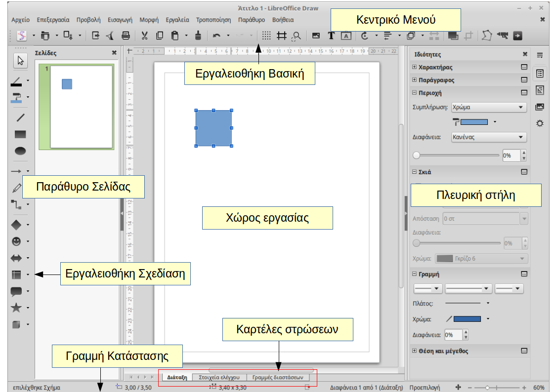The height and width of the screenshot is (392, 555).
Task: Click the area fill color swatch
Action: 474,122
